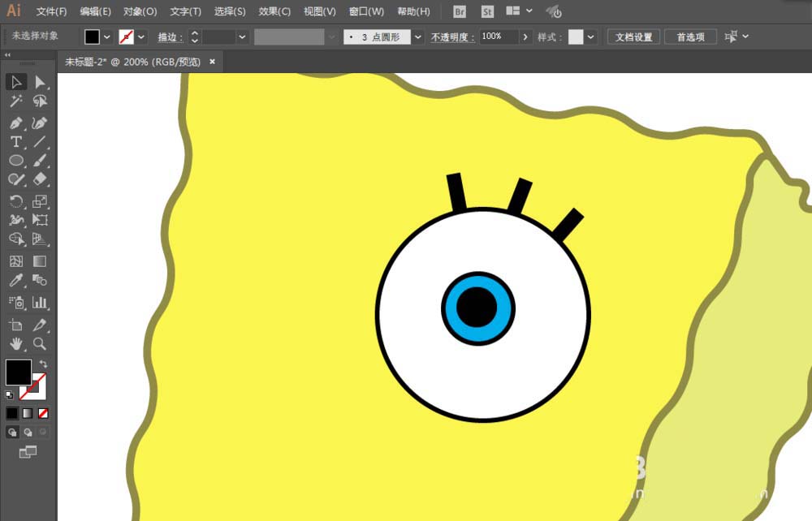Expand the stroke color dropdown in control bar
The image size is (812, 521).
pos(140,37)
